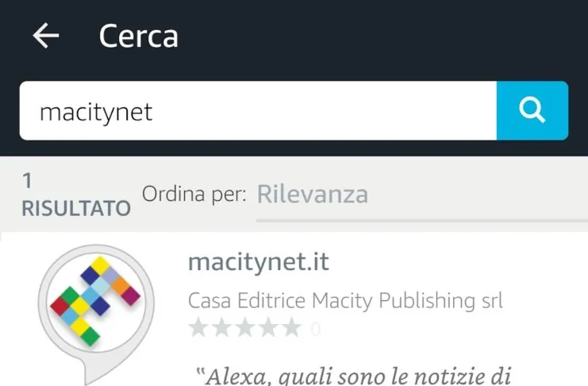Click the second rating star
The width and height of the screenshot is (588, 386).
[x=221, y=327]
